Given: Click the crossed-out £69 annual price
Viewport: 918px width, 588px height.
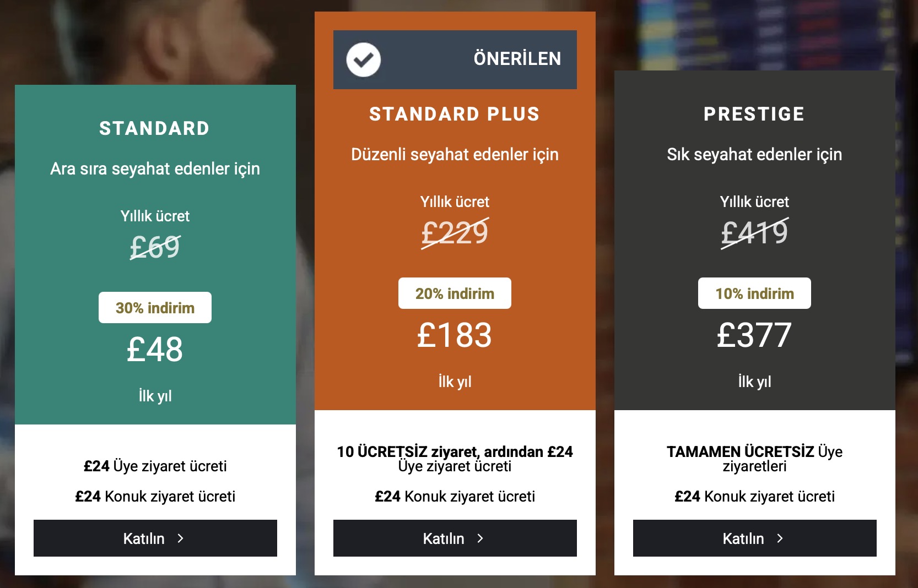Looking at the screenshot, I should pyautogui.click(x=155, y=247).
